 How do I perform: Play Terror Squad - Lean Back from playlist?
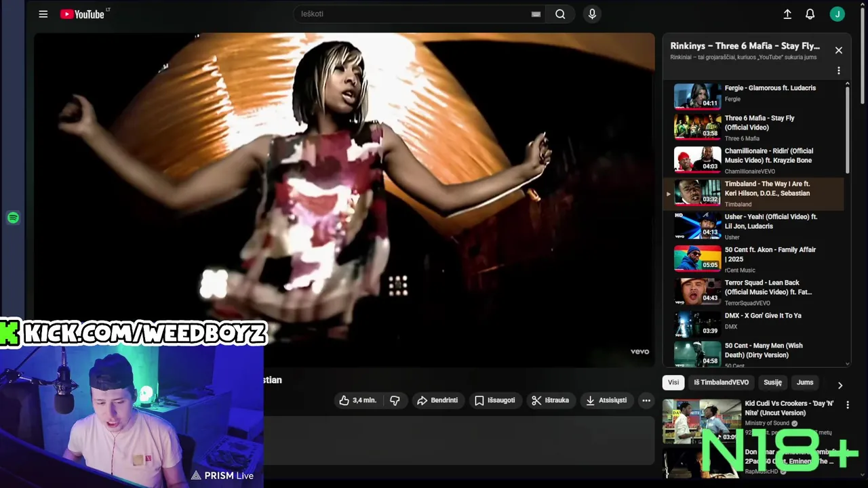coord(753,291)
